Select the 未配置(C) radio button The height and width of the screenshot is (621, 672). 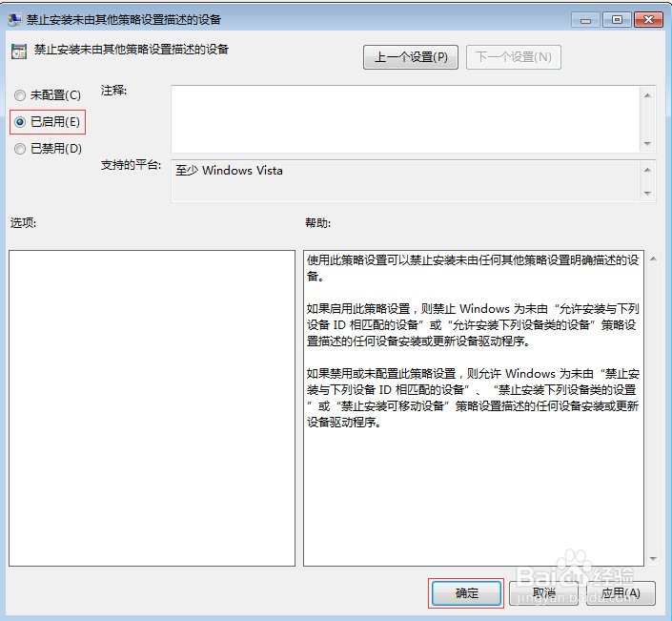tap(20, 95)
